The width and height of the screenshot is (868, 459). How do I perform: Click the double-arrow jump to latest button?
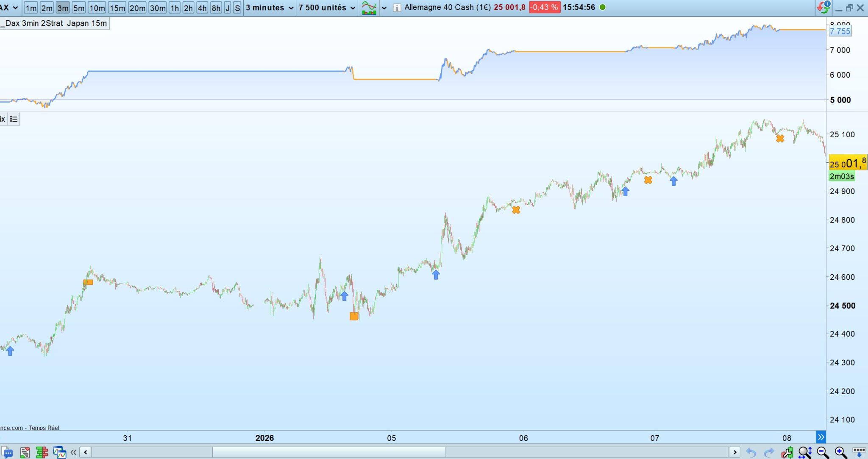(821, 437)
